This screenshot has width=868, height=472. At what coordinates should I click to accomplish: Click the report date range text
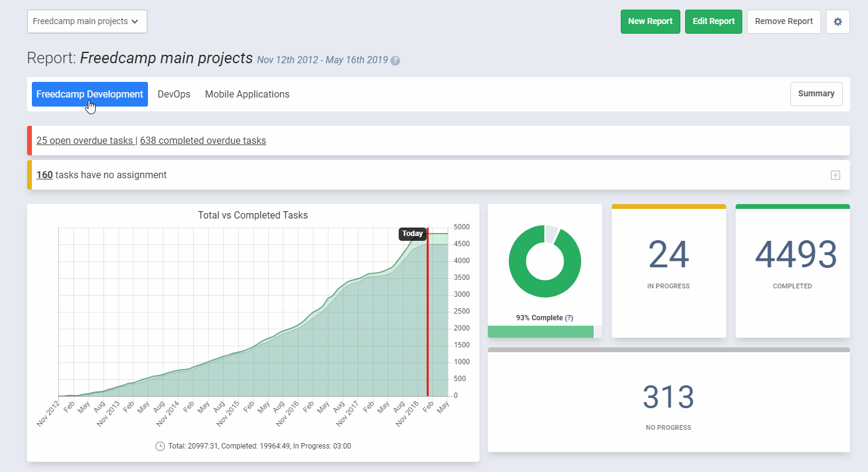click(322, 60)
